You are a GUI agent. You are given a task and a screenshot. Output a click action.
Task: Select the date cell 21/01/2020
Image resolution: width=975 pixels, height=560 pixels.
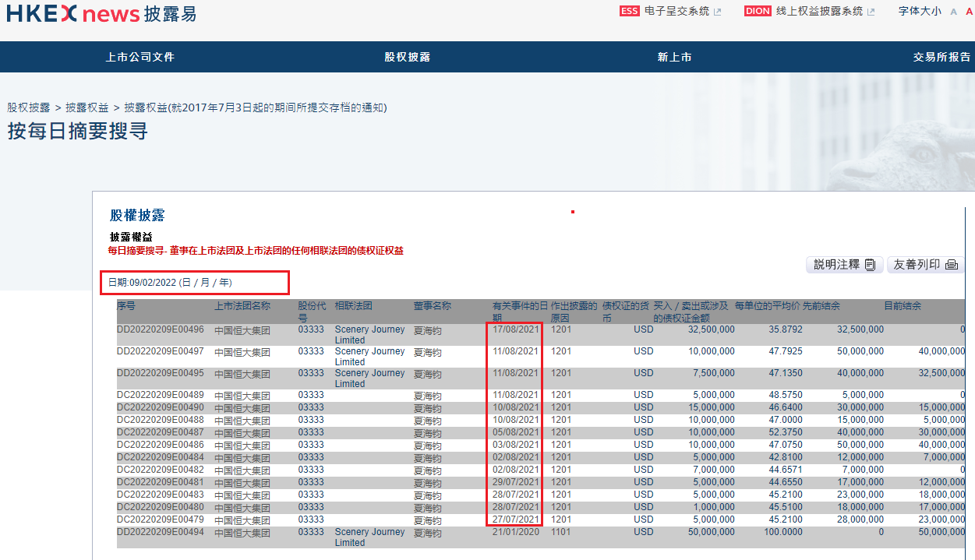coord(515,532)
